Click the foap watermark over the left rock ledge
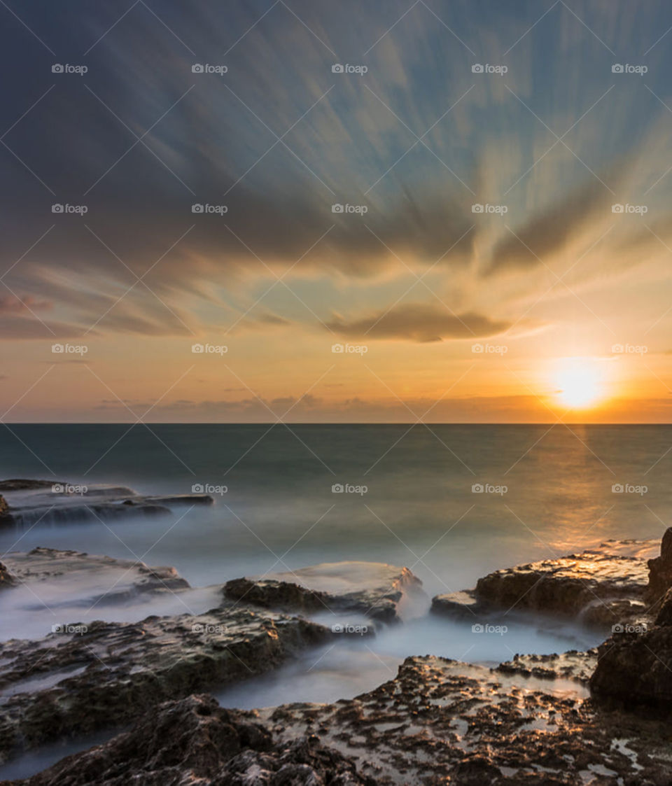Image resolution: width=672 pixels, height=786 pixels. tap(69, 489)
